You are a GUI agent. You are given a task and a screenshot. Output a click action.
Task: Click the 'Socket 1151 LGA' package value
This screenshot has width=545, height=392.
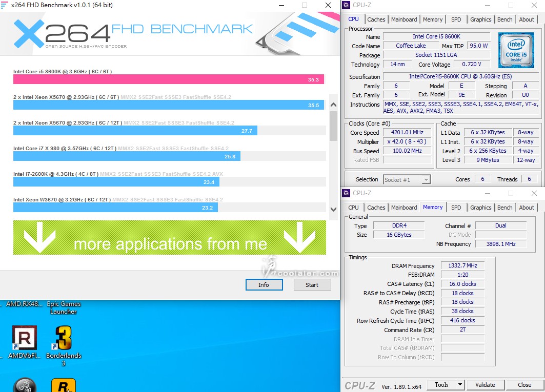coord(436,55)
